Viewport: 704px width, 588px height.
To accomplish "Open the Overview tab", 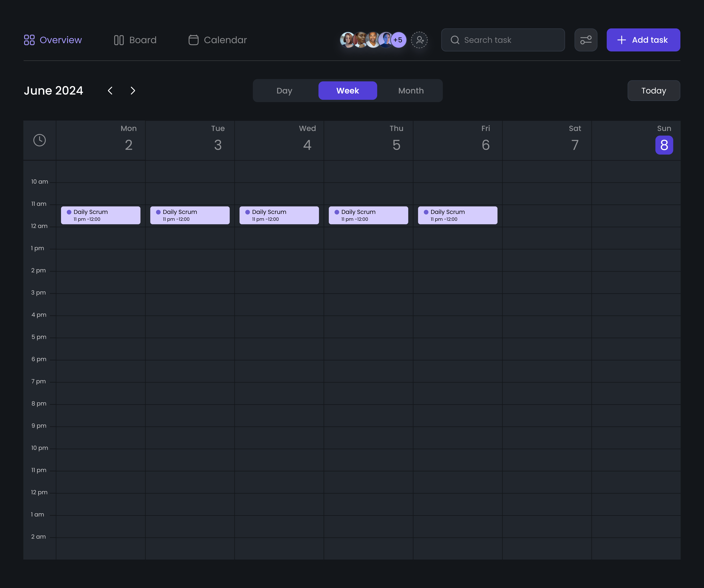I will click(53, 40).
